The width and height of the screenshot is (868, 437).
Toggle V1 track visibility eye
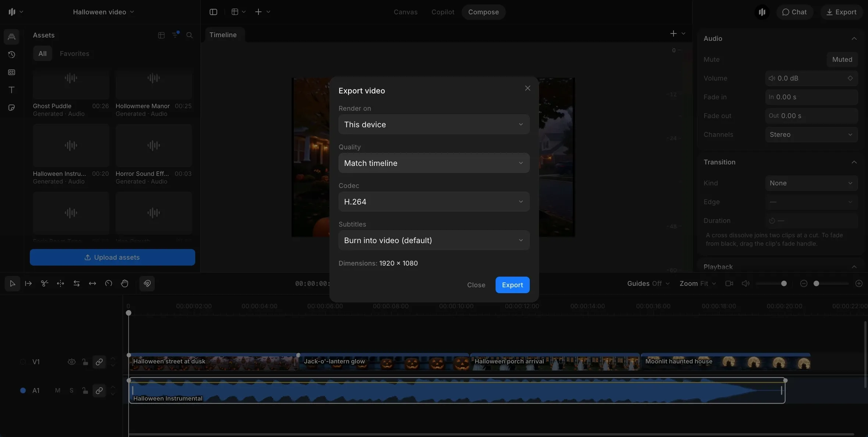click(72, 362)
